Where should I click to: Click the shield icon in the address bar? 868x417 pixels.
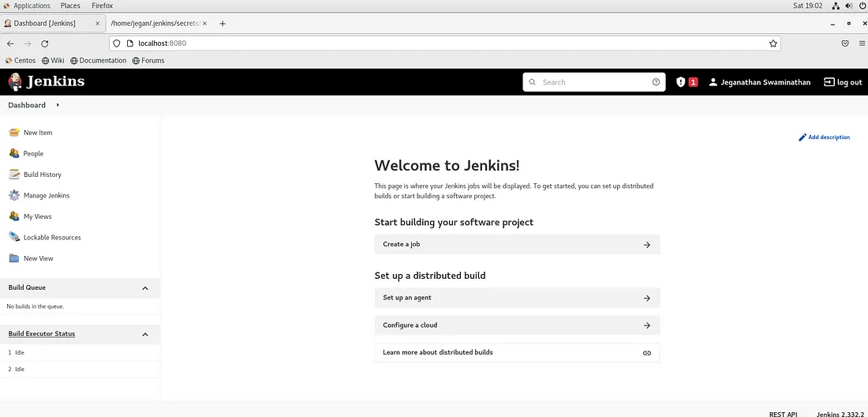click(x=116, y=43)
